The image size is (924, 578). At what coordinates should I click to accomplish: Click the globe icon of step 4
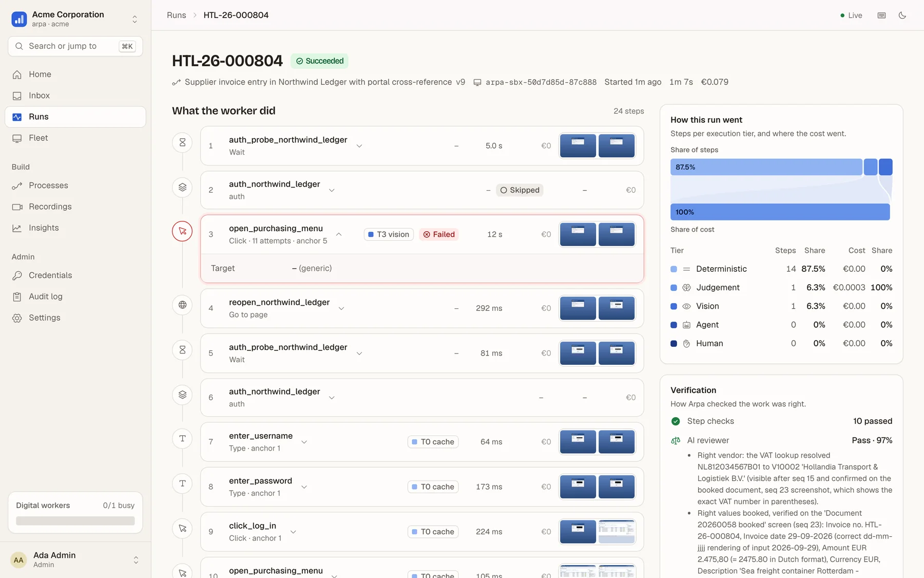(182, 305)
